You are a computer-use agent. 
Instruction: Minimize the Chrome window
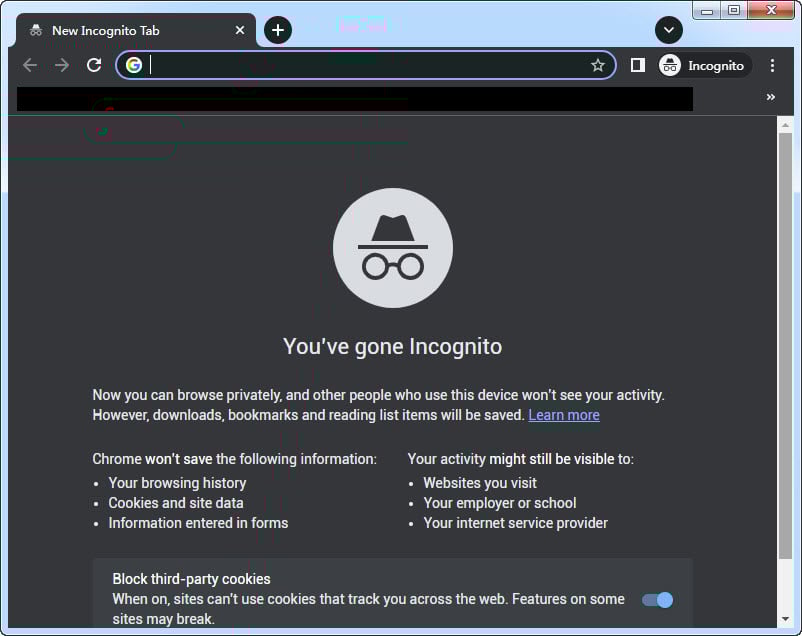click(707, 10)
